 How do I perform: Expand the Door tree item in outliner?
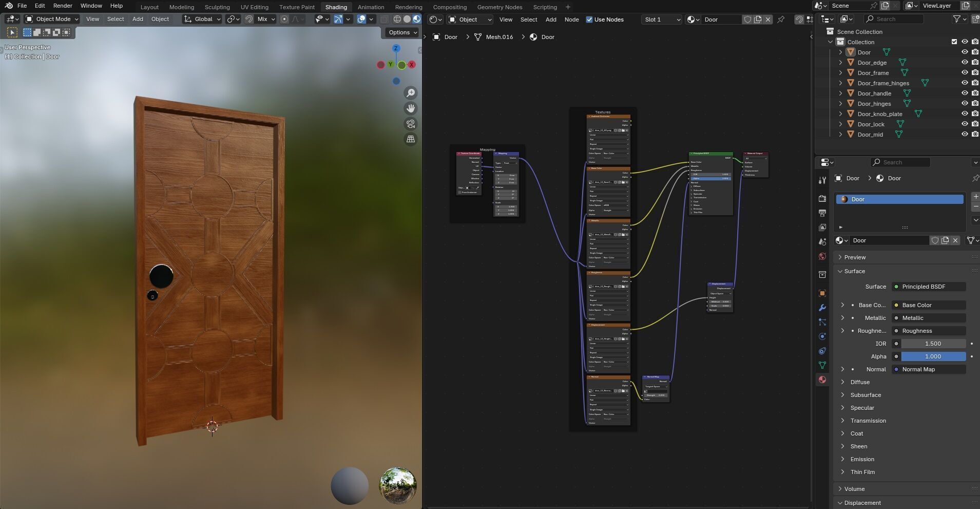[x=840, y=52]
